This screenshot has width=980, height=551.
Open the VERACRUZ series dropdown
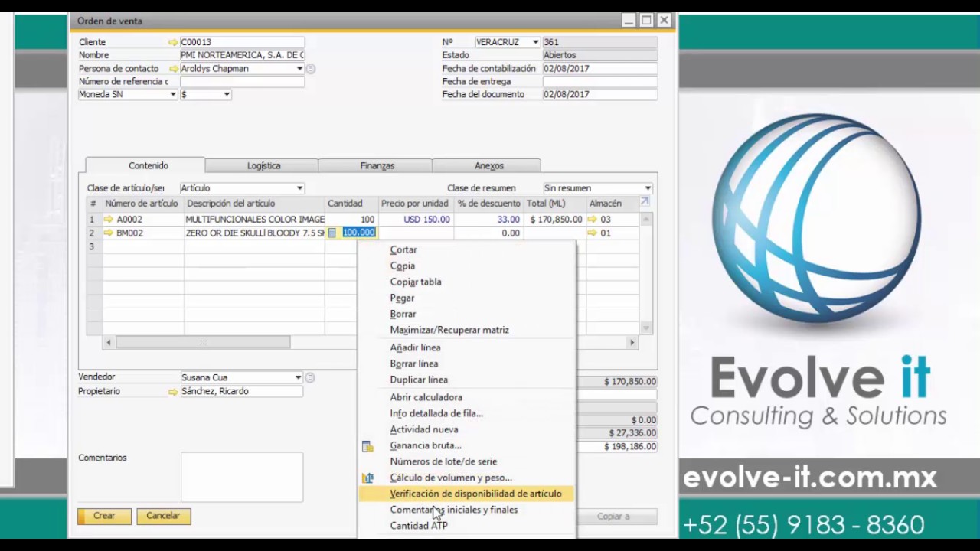pyautogui.click(x=536, y=42)
